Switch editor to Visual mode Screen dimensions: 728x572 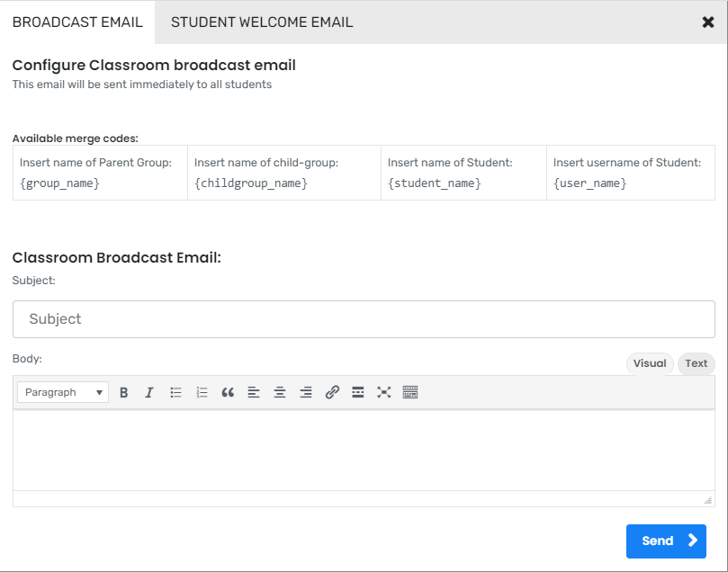point(650,363)
